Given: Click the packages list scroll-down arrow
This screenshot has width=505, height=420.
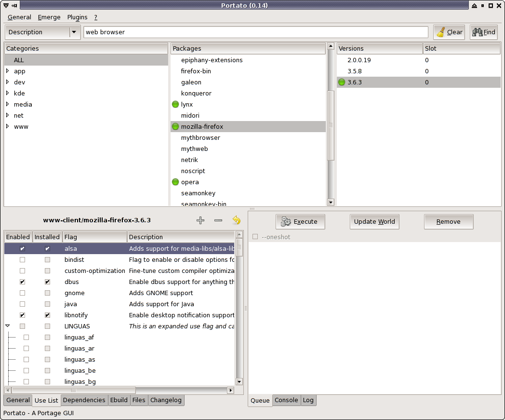Looking at the screenshot, I should (331, 203).
